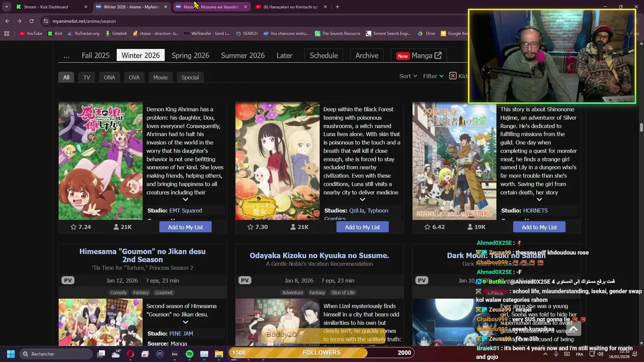
Task: Open the Torrent Search Engine bookmark
Action: point(388,34)
